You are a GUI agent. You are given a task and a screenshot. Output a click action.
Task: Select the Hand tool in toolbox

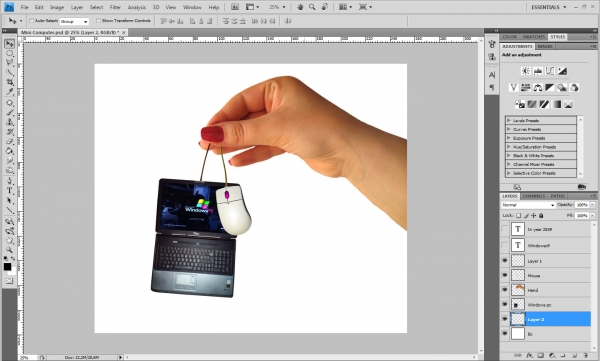click(x=10, y=240)
